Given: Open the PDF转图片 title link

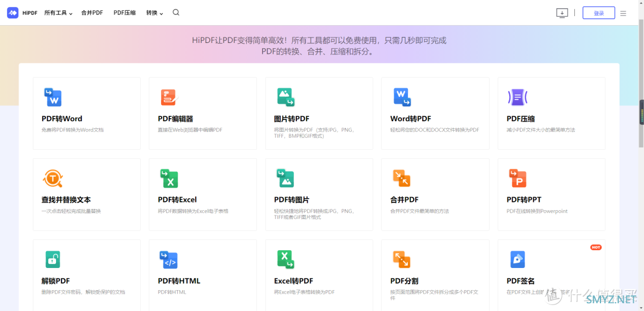Looking at the screenshot, I should 292,200.
